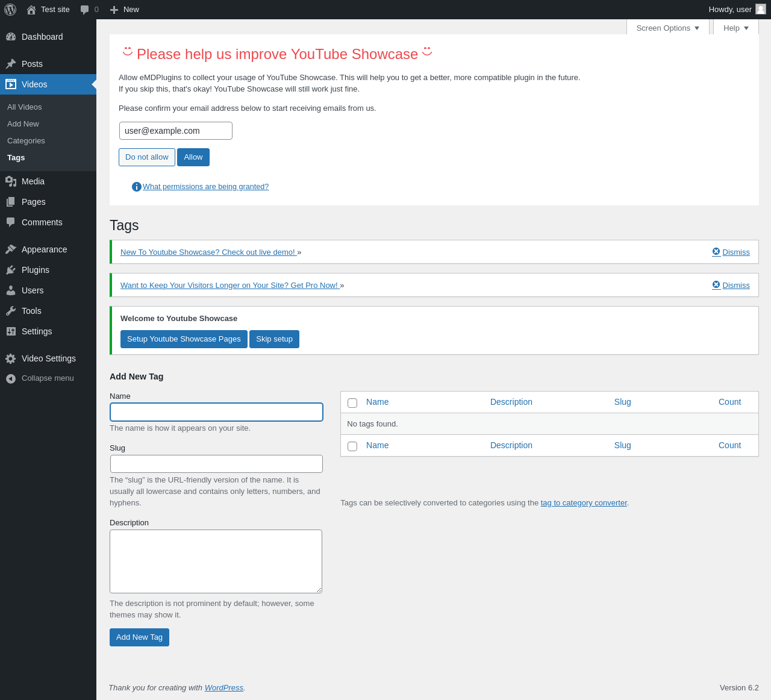The width and height of the screenshot is (771, 700).
Task: Focus the email address field
Action: pos(176,131)
